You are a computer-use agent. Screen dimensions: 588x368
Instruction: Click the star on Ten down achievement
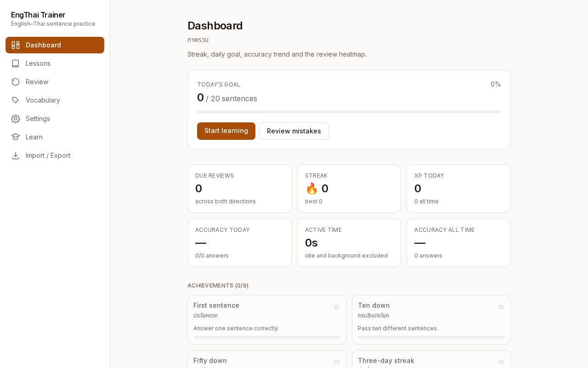point(501,306)
